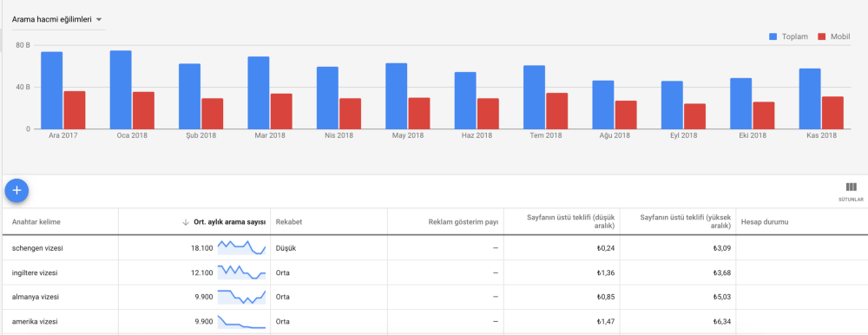Click the blue plus add keywords button
The image size is (868, 335).
pyautogui.click(x=16, y=190)
